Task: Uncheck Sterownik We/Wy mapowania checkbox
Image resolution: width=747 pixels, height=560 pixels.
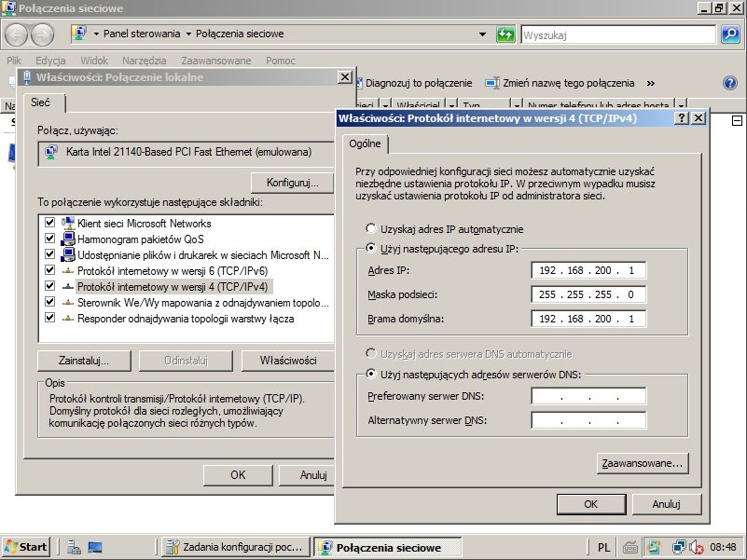Action: [x=50, y=301]
